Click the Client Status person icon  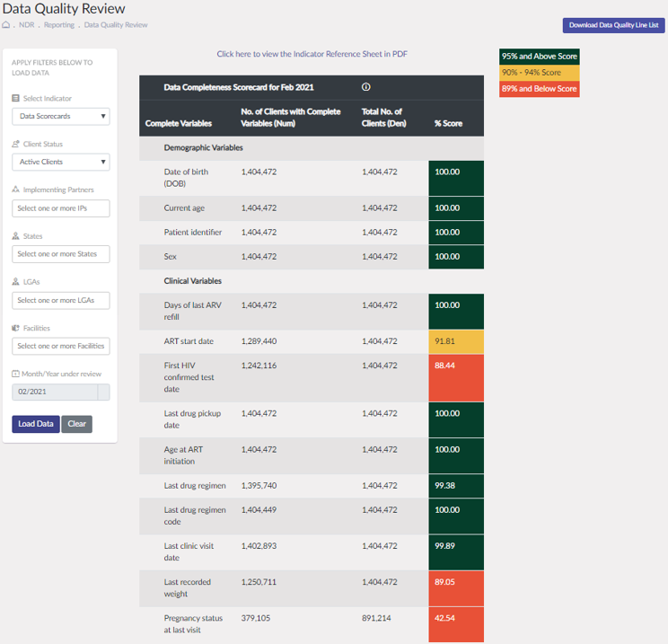pyautogui.click(x=16, y=144)
